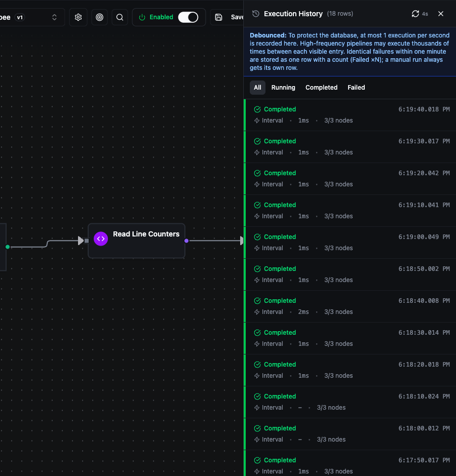Switch to the Completed filter tab
This screenshot has width=456, height=476.
pos(321,88)
